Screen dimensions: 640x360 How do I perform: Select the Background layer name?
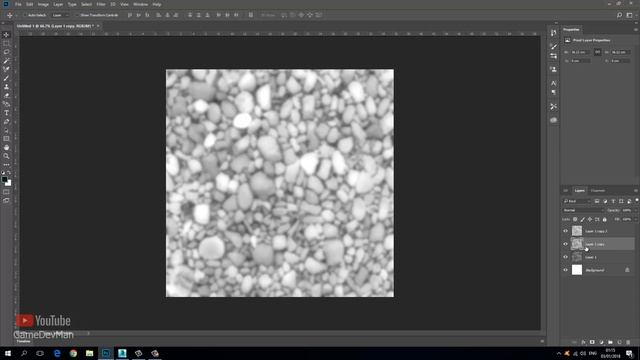click(x=595, y=270)
